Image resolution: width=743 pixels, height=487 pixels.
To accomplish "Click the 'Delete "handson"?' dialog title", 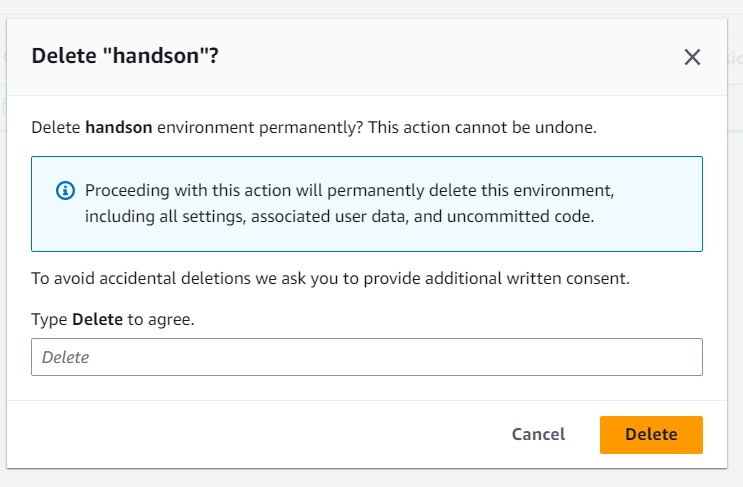I will coord(125,56).
